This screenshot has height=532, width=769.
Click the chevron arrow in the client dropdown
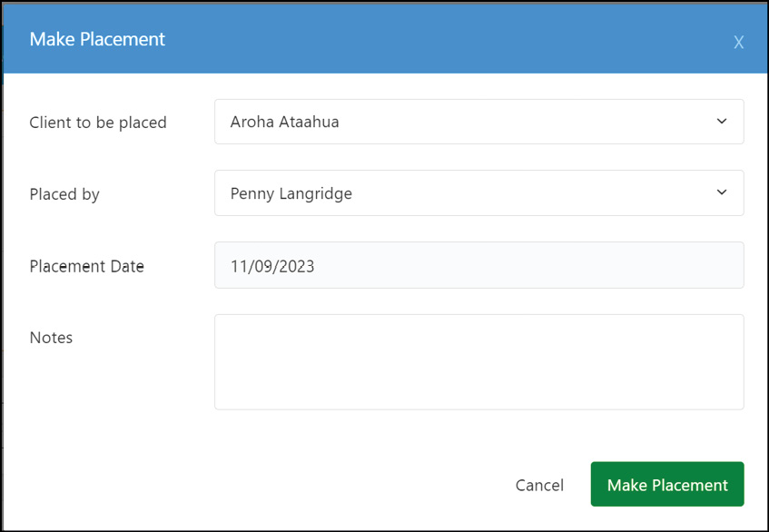pyautogui.click(x=722, y=121)
